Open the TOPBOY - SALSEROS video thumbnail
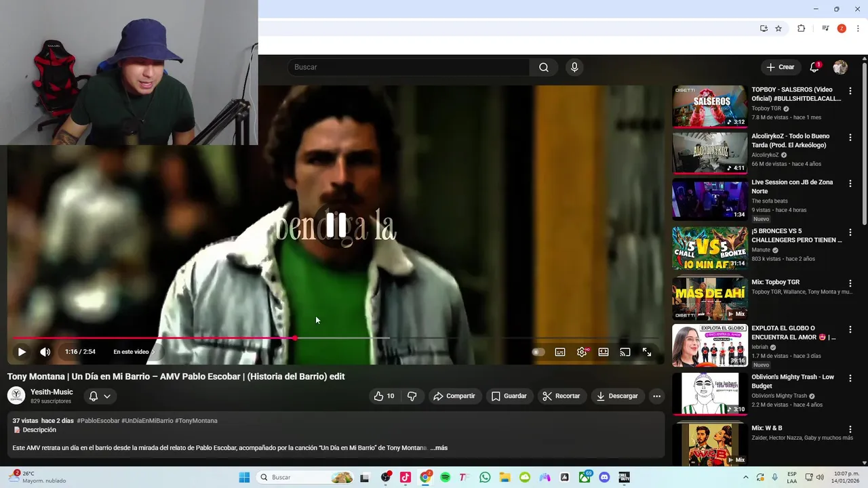Image resolution: width=868 pixels, height=488 pixels. click(x=709, y=106)
